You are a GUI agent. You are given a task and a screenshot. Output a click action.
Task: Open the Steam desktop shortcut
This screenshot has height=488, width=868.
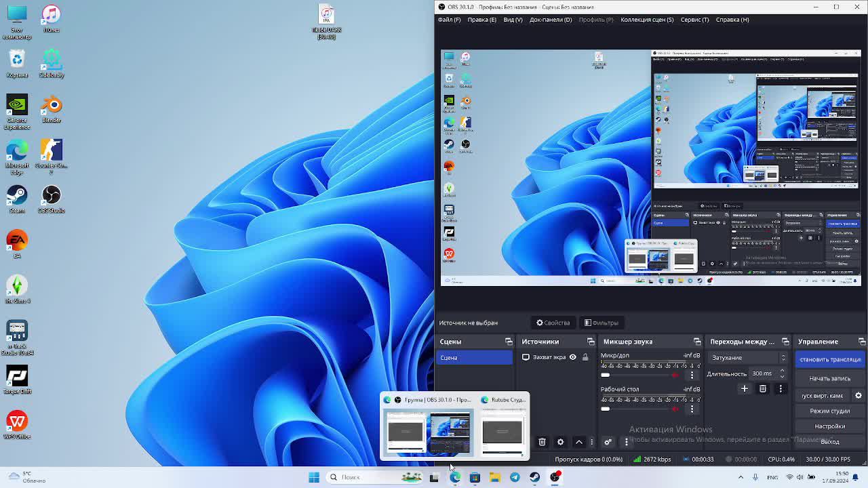tap(17, 199)
